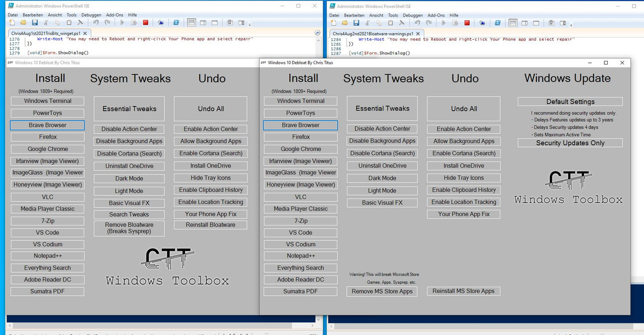Open Add-Ons menu in right ISE window
The height and width of the screenshot is (335, 644).
point(436,15)
